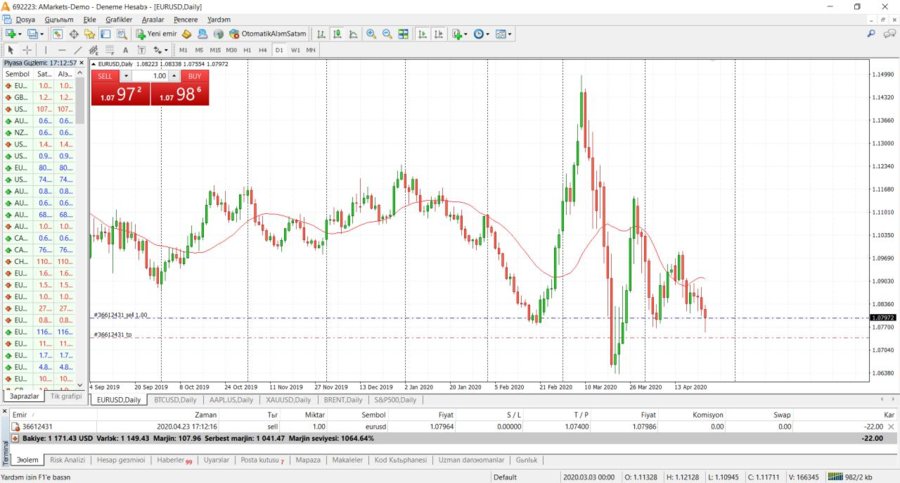Image resolution: width=900 pixels, height=483 pixels.
Task: Open the Grafikler menu
Action: pyautogui.click(x=119, y=19)
